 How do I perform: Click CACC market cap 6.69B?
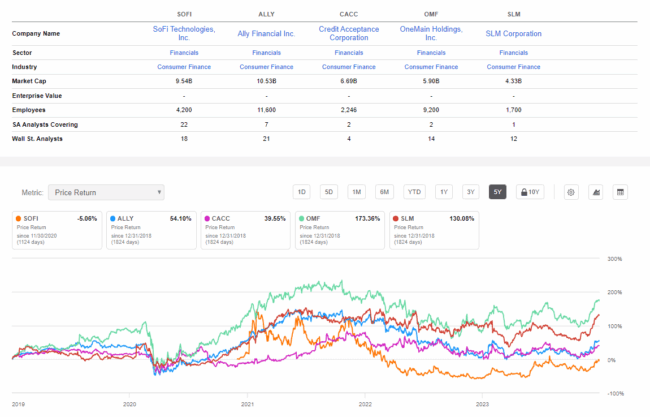coord(349,81)
